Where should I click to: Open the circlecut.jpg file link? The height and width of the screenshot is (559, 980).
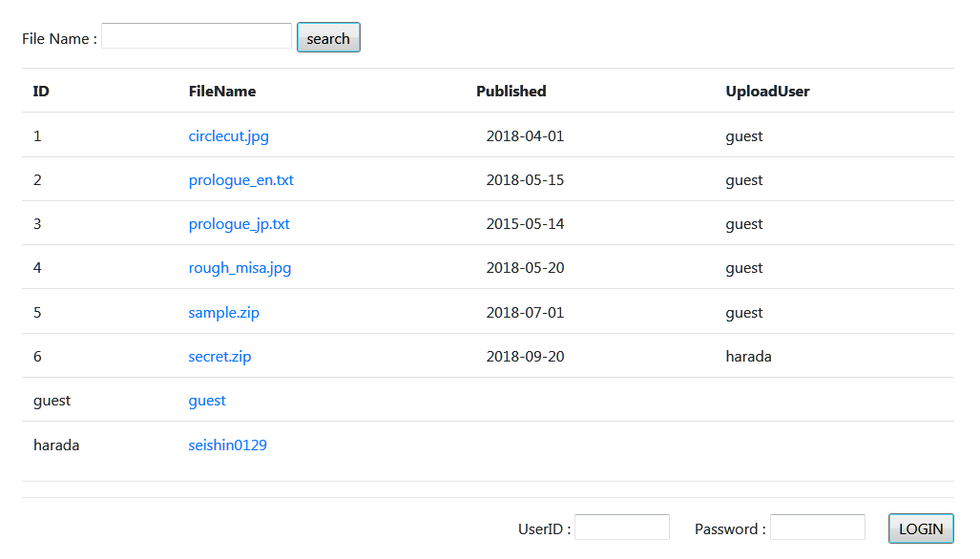tap(229, 136)
